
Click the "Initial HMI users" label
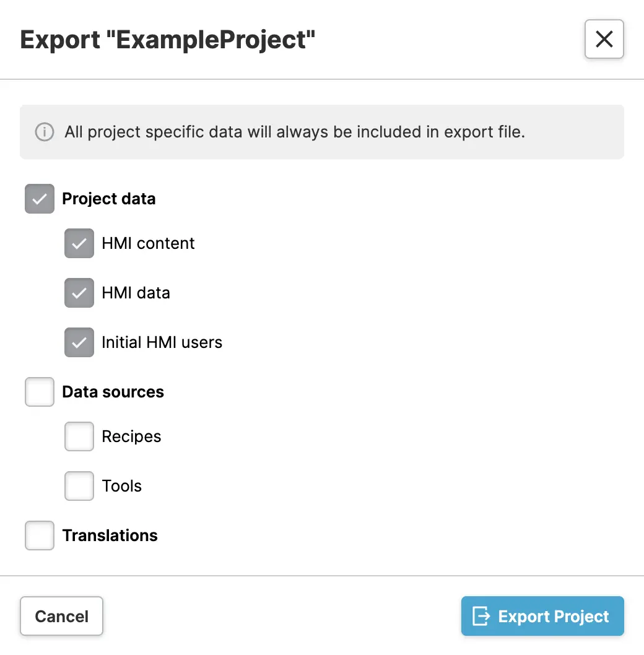162,343
